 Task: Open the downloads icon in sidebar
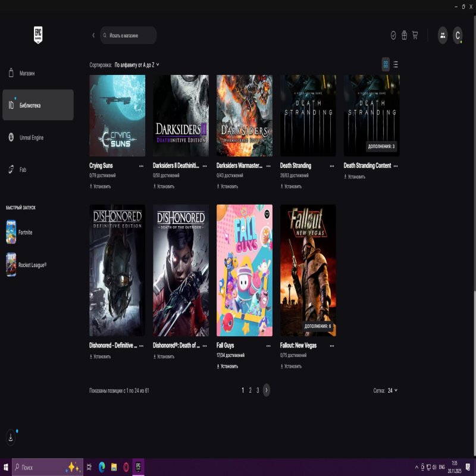pos(11,437)
